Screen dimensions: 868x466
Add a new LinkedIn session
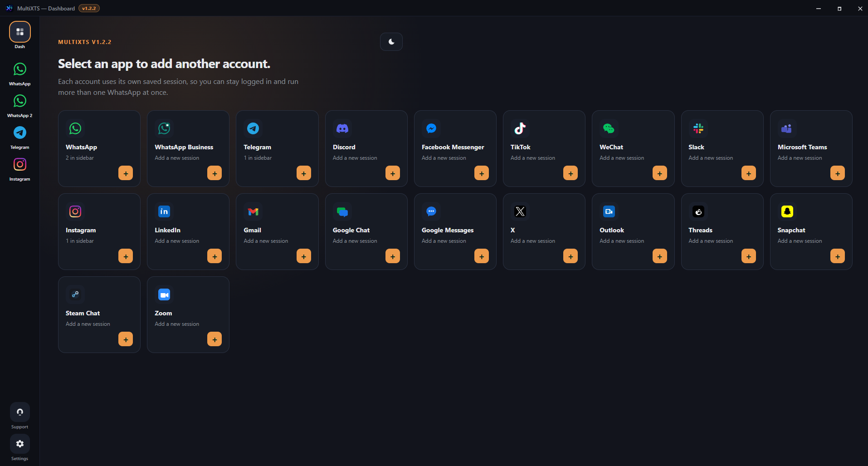pyautogui.click(x=215, y=256)
